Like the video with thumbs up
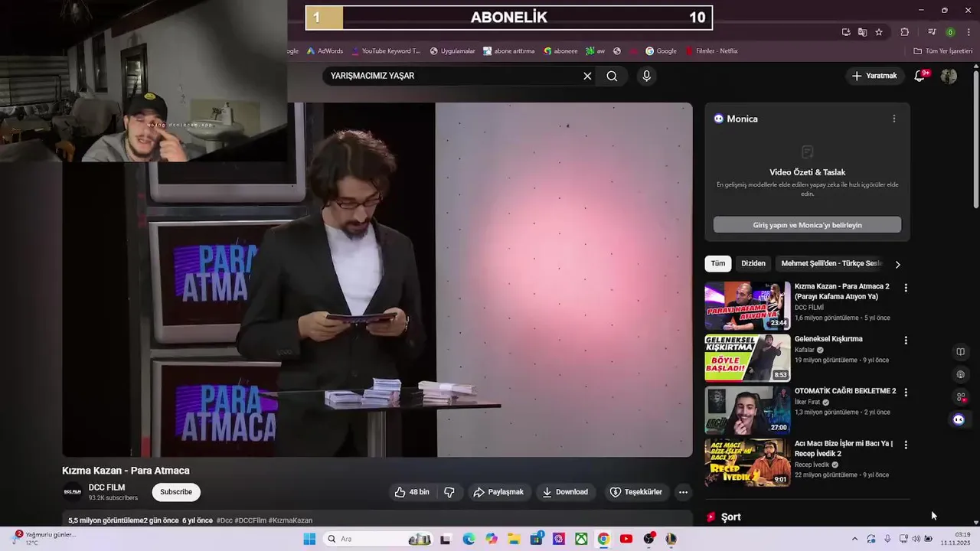This screenshot has height=551, width=980. [x=412, y=492]
